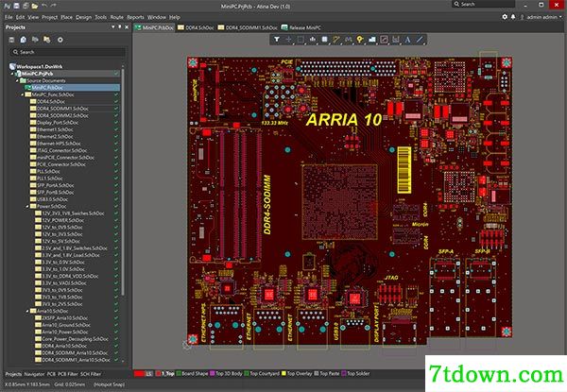Click the top-right Search box
567x392 pixels.
click(x=483, y=4)
